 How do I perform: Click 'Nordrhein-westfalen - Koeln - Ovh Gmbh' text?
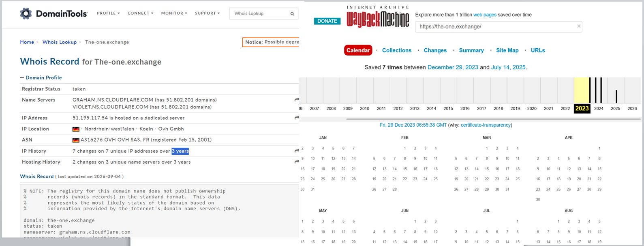(134, 129)
